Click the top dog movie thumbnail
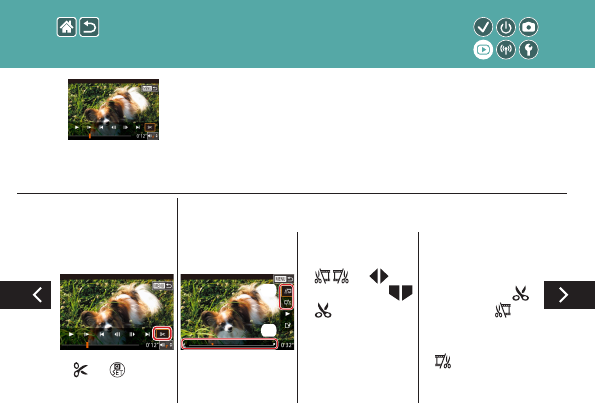The height and width of the screenshot is (403, 595). (113, 109)
